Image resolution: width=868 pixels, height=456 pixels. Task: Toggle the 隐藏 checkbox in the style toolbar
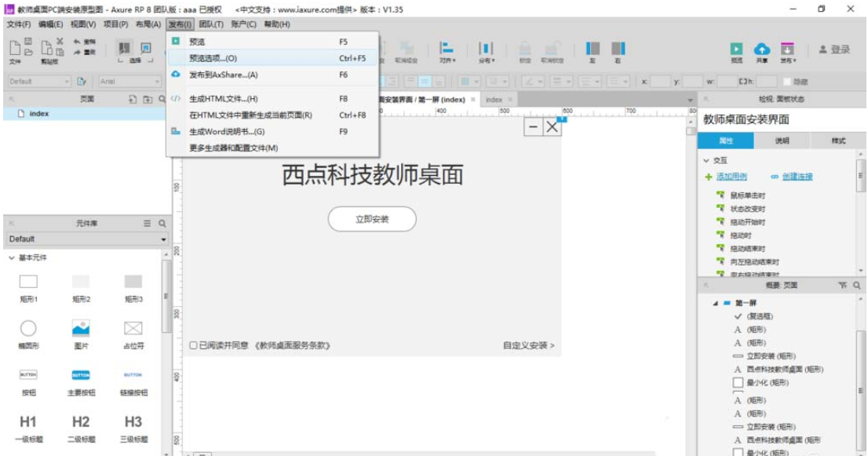click(787, 81)
